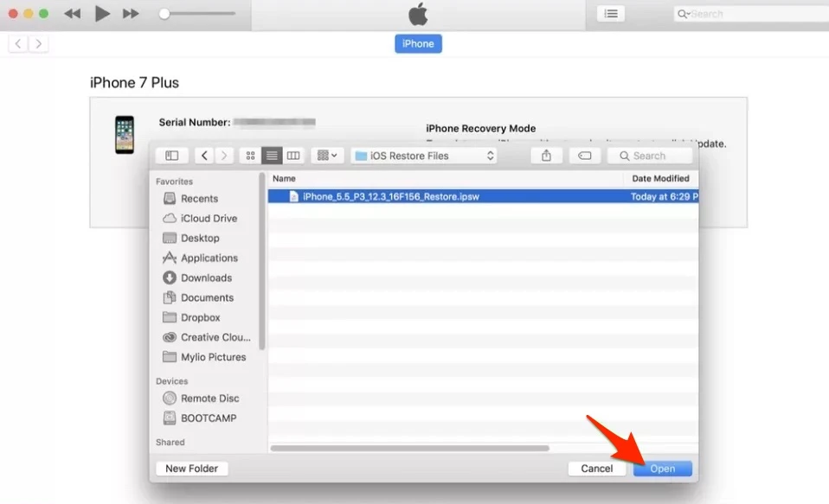Click the file dialog Search field
The image size is (829, 504).
[x=651, y=156]
